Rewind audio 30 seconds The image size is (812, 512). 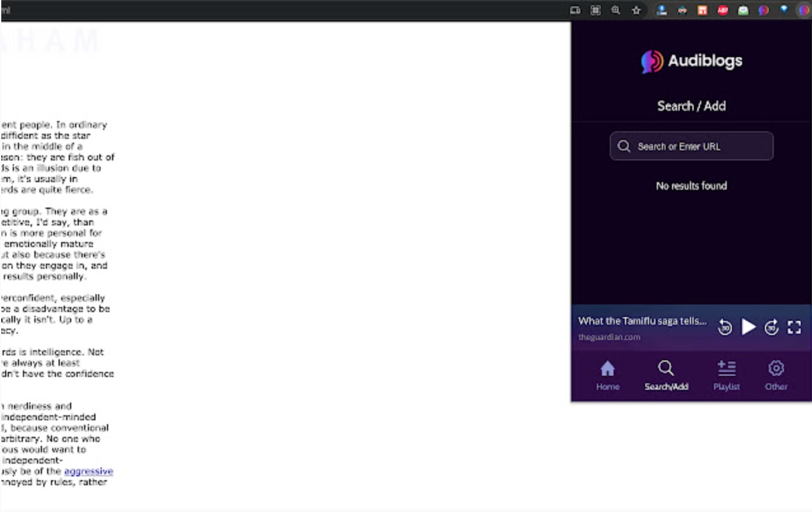pyautogui.click(x=724, y=327)
